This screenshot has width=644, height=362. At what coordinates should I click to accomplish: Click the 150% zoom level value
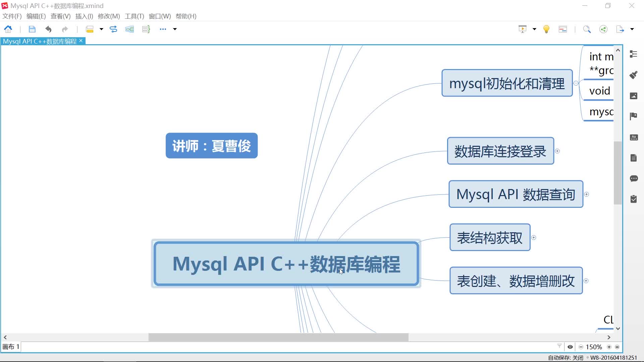[x=594, y=347]
